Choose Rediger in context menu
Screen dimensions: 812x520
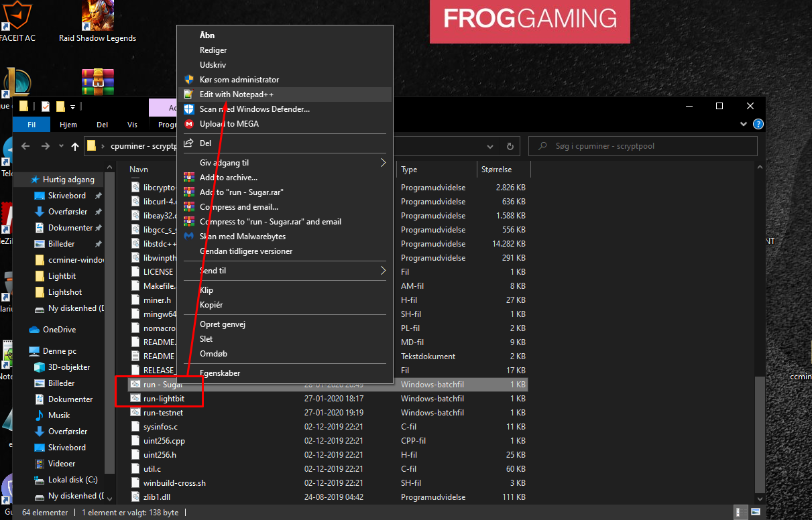(x=213, y=50)
